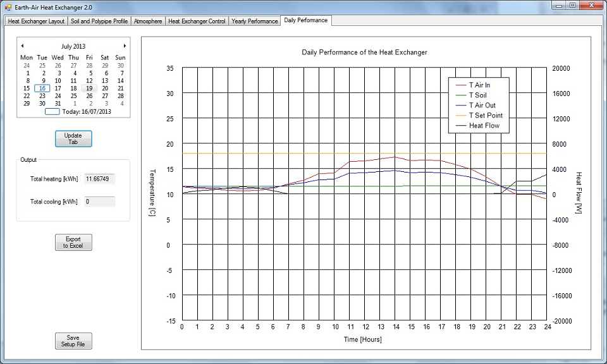
Task: Click T Air Out legend entry
Action: 475,105
